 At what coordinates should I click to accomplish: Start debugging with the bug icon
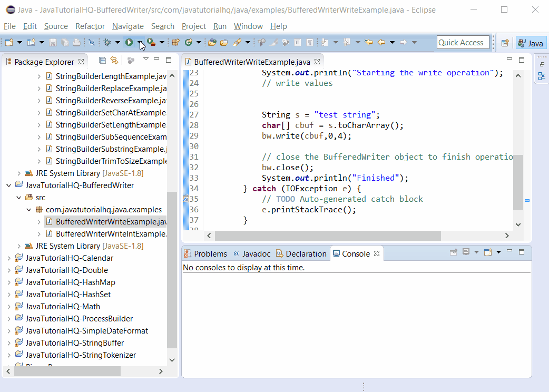point(108,42)
